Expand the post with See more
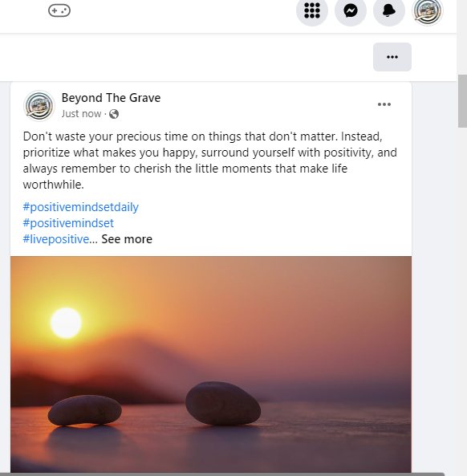467x476 pixels. (x=127, y=239)
